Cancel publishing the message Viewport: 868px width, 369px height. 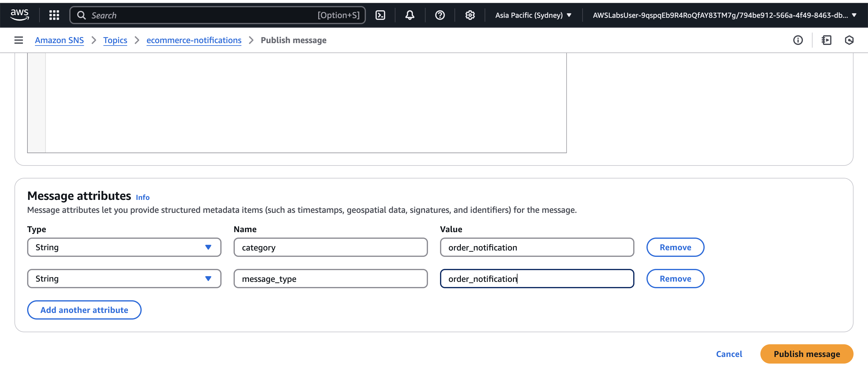729,354
